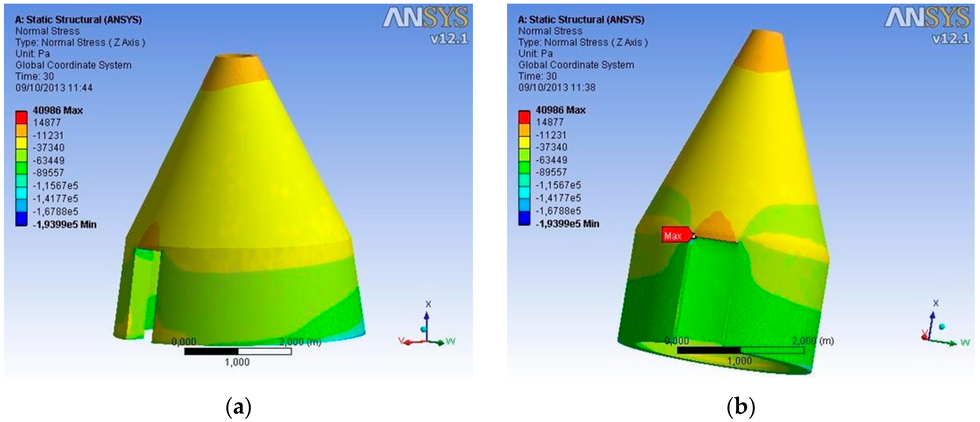
Task: Click the '-1,6788e5' legend value in panel b
Action: point(558,210)
